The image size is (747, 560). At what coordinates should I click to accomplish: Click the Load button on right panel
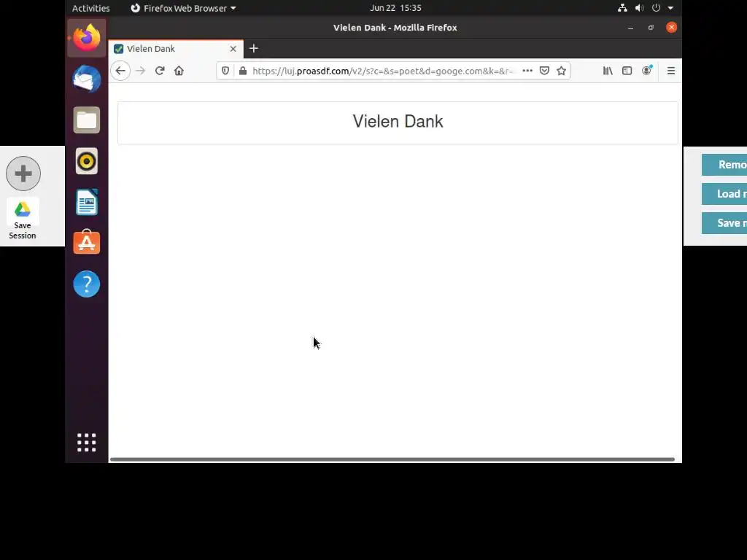click(x=724, y=194)
